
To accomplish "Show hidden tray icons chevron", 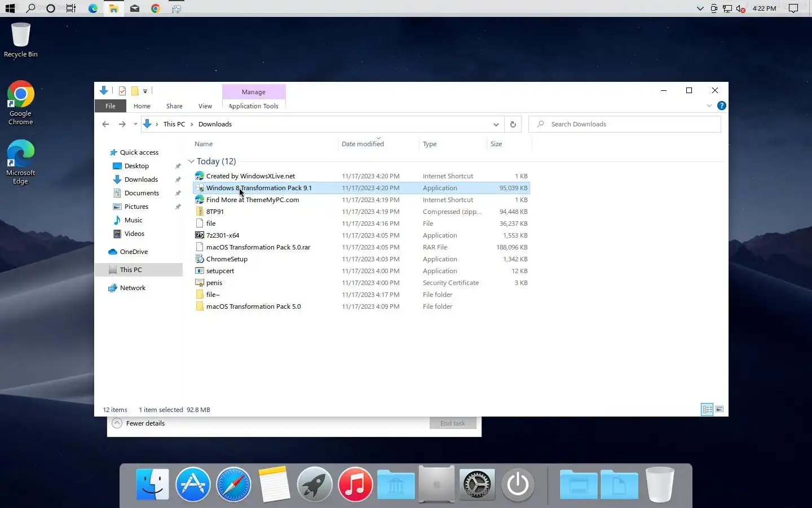I will [700, 8].
